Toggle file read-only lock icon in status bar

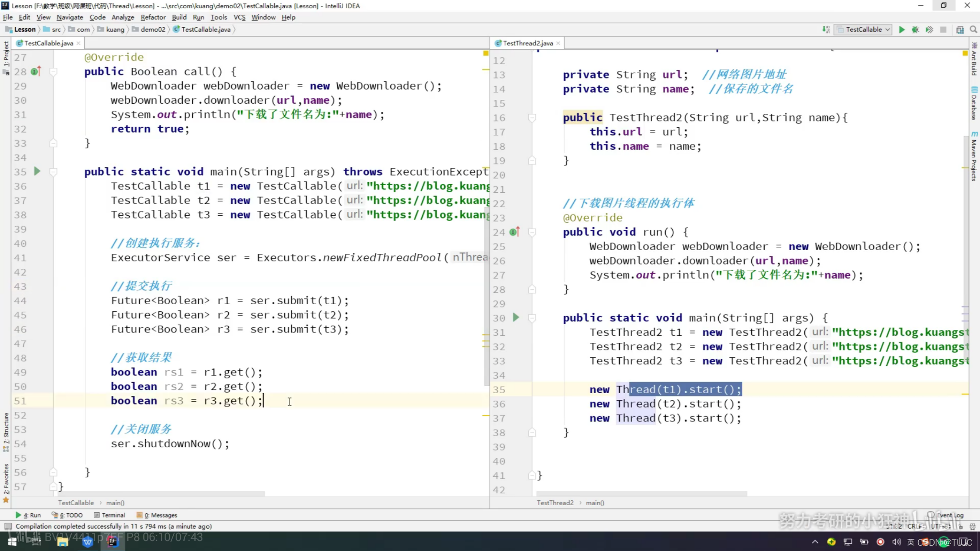[x=960, y=526]
